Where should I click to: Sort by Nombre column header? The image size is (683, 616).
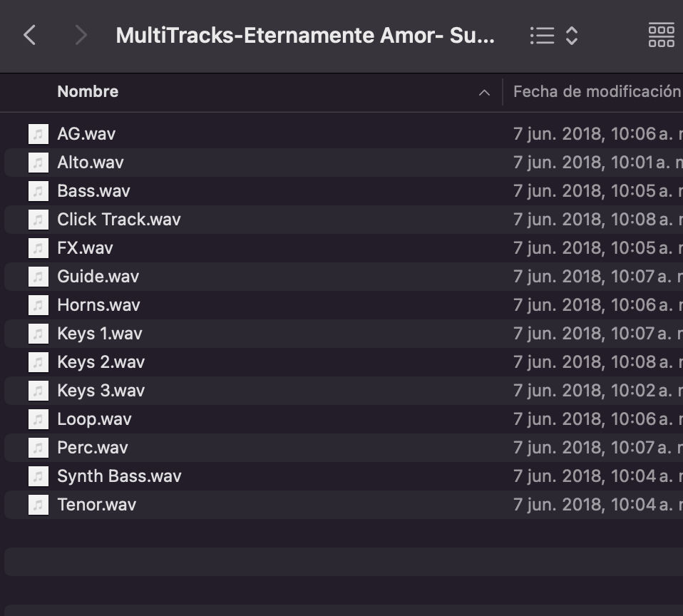coord(88,91)
